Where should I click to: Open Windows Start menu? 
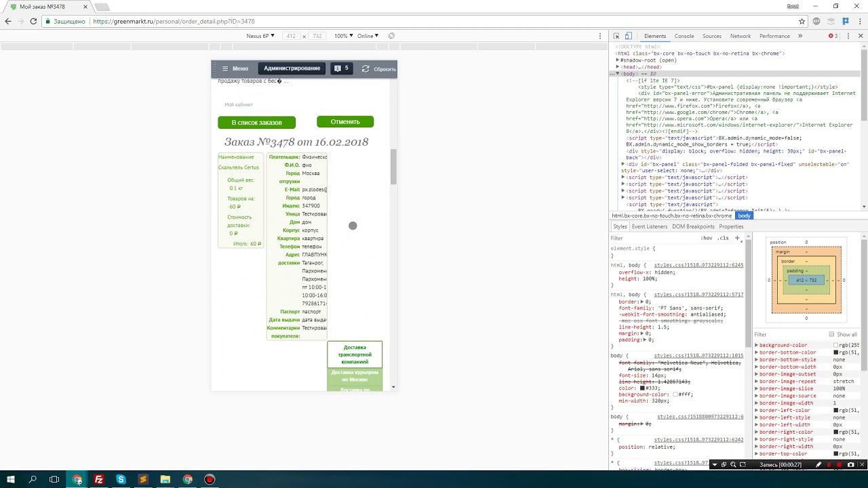click(11, 479)
